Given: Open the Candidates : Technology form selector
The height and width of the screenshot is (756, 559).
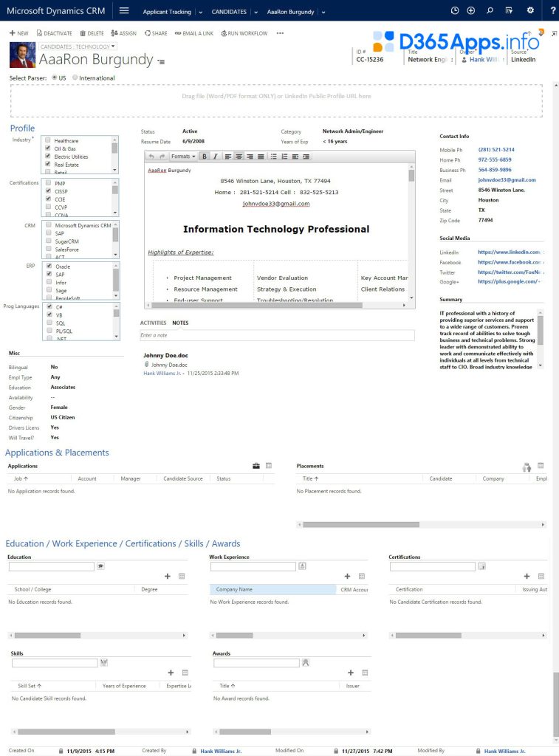Looking at the screenshot, I should pos(78,47).
